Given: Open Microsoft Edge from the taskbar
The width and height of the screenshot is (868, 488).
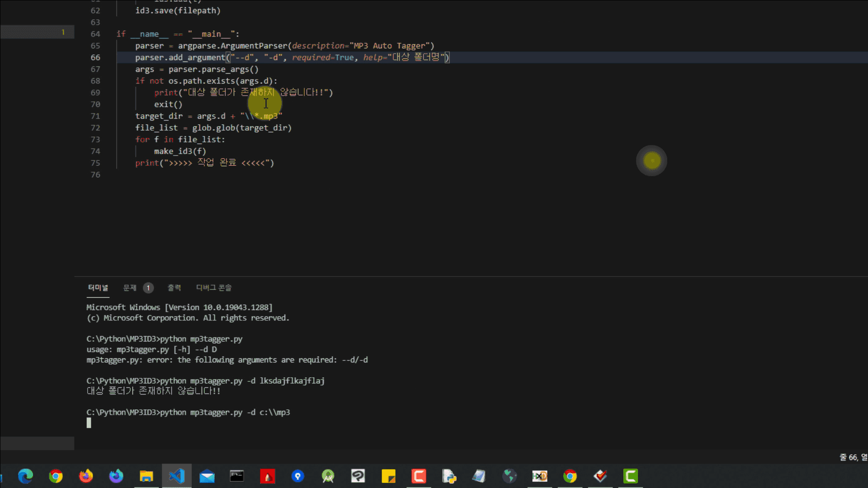Looking at the screenshot, I should tap(25, 476).
